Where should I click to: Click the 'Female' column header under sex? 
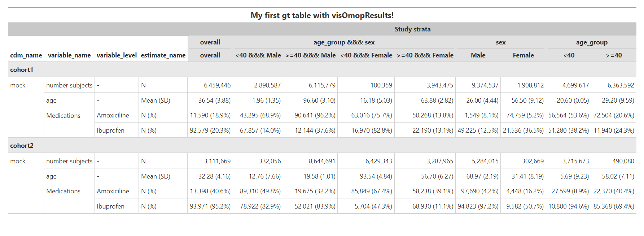[523, 55]
